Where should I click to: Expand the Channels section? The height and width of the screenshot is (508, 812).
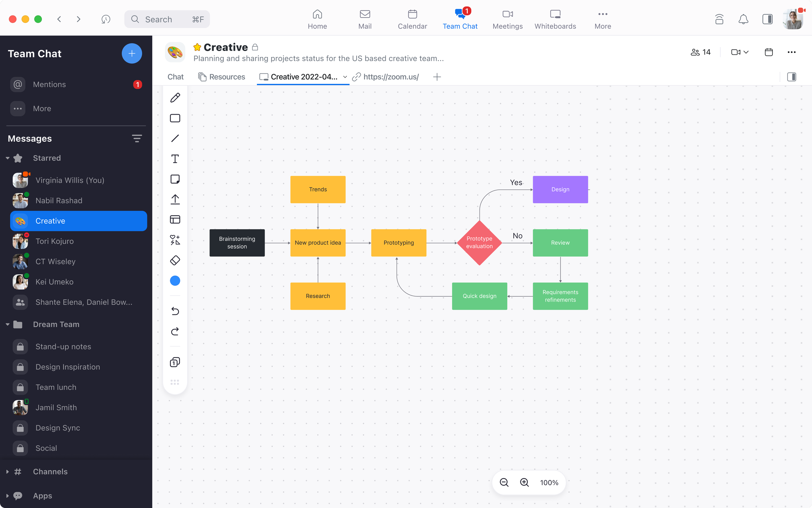click(x=8, y=472)
